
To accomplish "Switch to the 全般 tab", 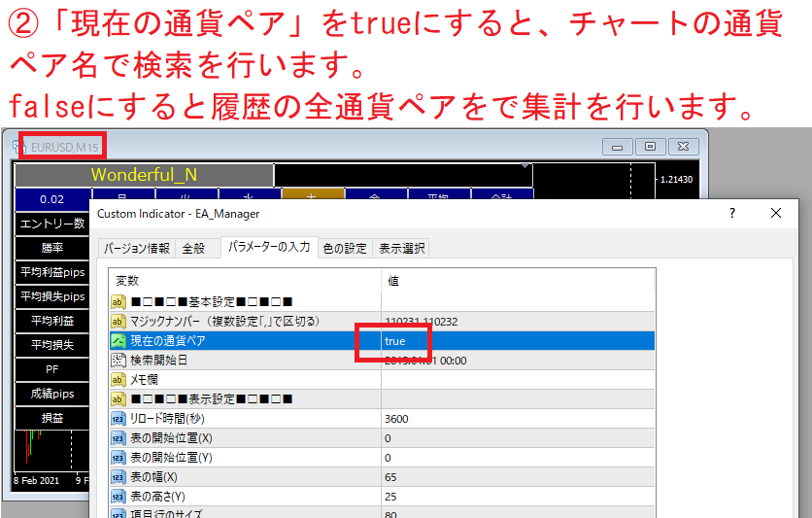I will pos(193,249).
